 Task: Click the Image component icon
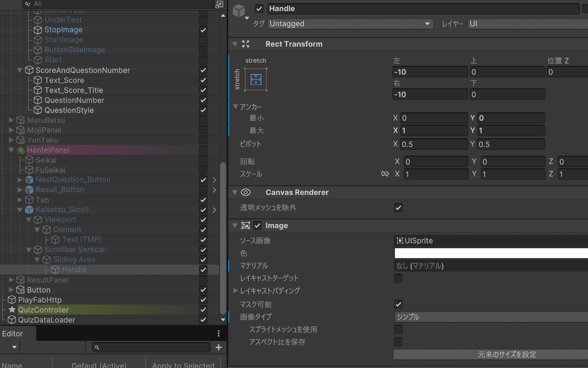coord(245,226)
